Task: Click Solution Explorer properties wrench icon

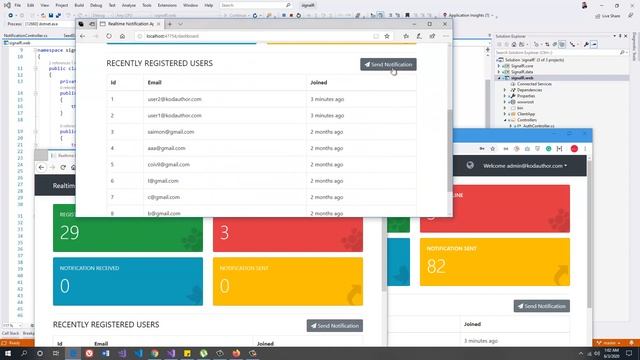Action: pyautogui.click(x=586, y=44)
